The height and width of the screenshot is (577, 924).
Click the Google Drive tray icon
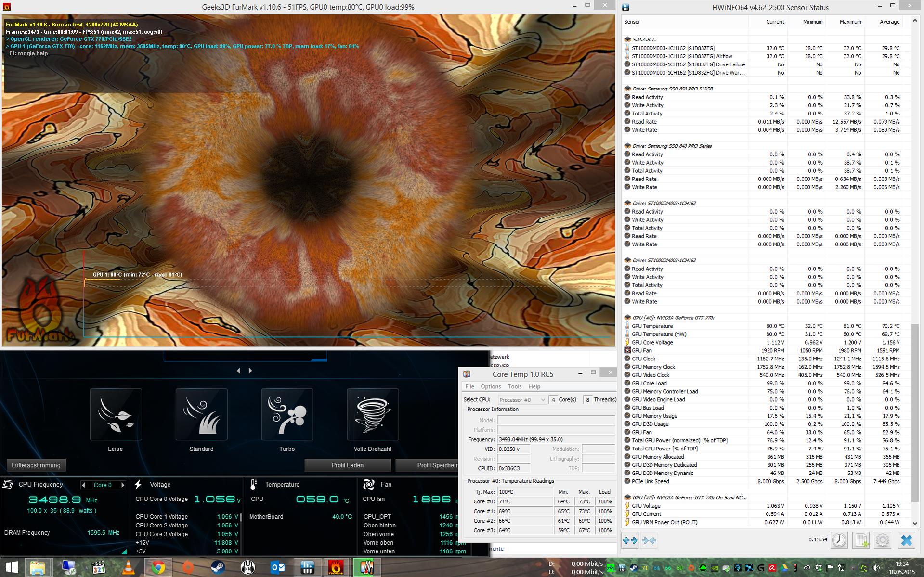point(783,568)
